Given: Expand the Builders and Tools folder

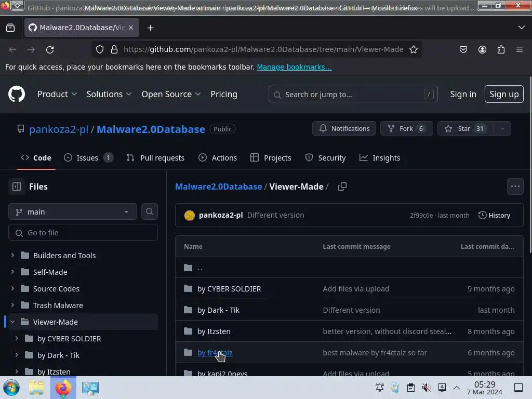Looking at the screenshot, I should click(x=12, y=255).
